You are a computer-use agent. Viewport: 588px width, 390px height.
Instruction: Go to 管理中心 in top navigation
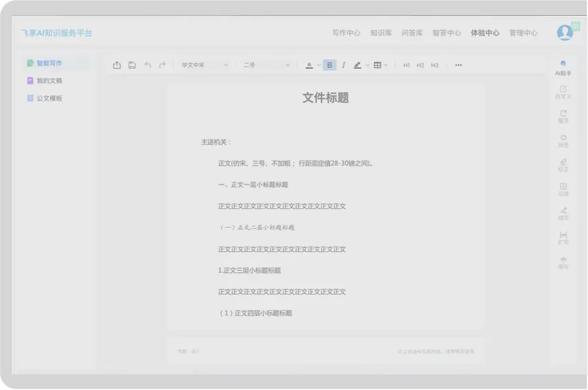(x=523, y=33)
